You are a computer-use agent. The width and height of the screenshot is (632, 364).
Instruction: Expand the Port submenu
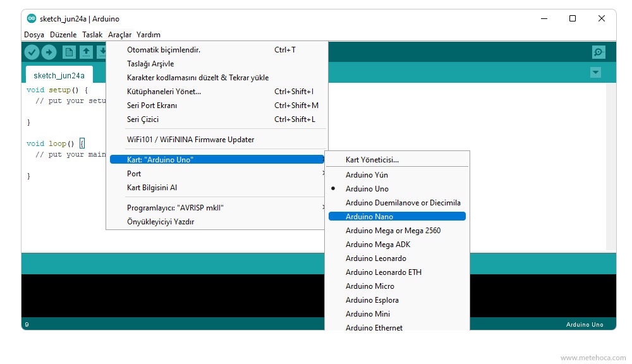(217, 174)
